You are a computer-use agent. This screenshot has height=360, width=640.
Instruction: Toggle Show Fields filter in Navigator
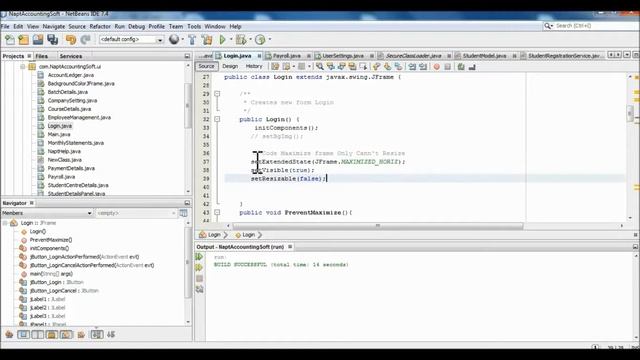pos(23,335)
